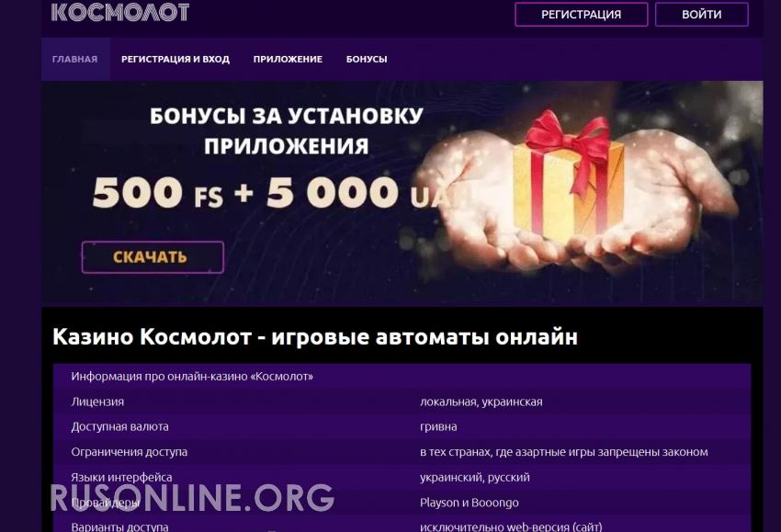This screenshot has height=532, width=781.
Task: Click the Доступная валюта row label
Action: 119,426
